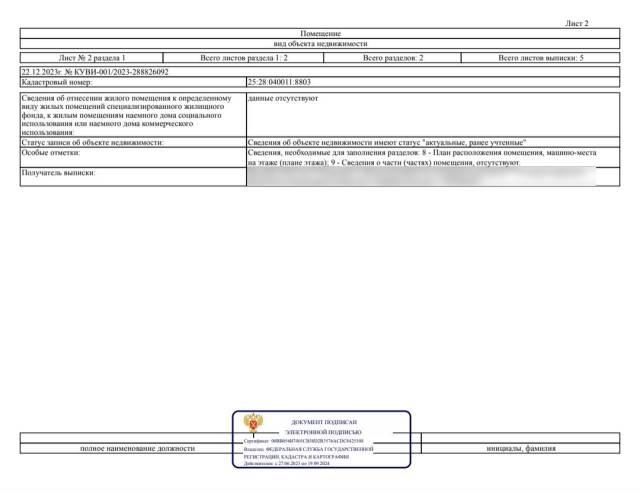Click the blurred recipient name field
The image size is (640, 494).
(x=420, y=176)
